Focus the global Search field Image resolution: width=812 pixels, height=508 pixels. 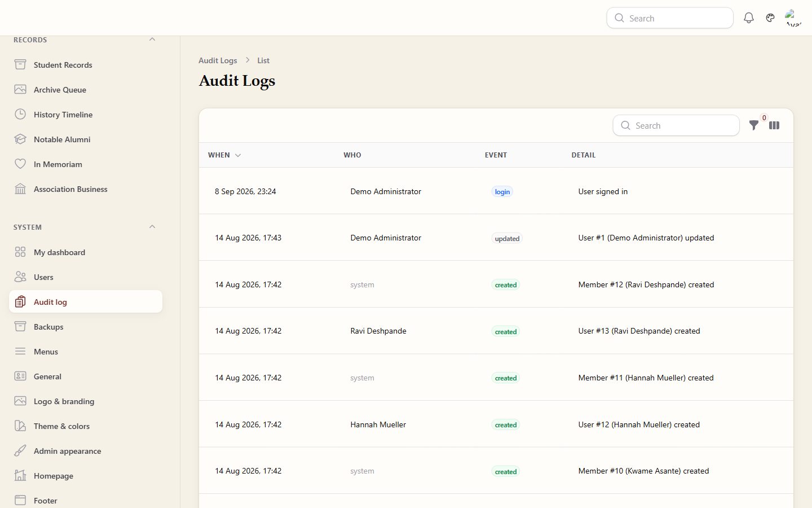click(670, 18)
